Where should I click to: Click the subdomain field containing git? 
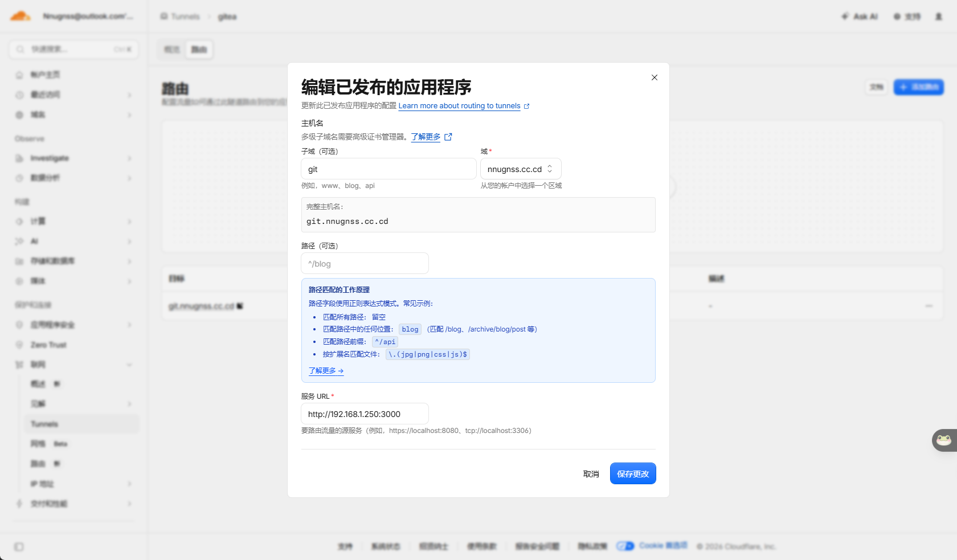coord(388,169)
